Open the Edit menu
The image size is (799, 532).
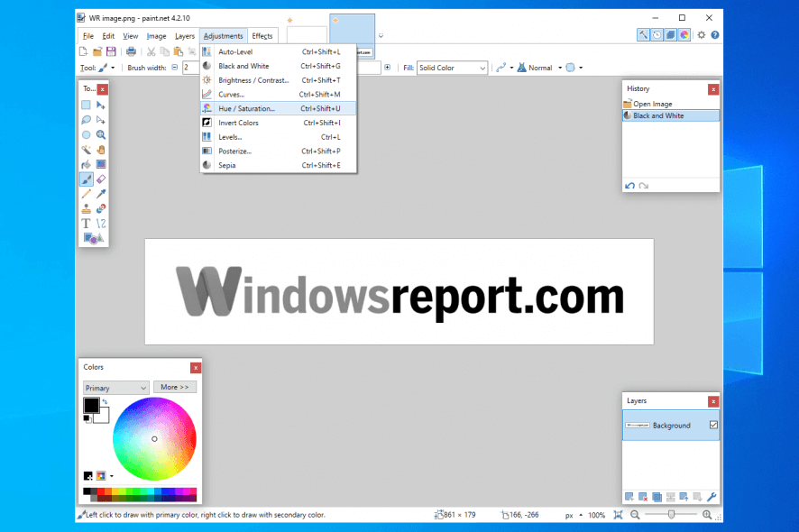click(x=108, y=36)
